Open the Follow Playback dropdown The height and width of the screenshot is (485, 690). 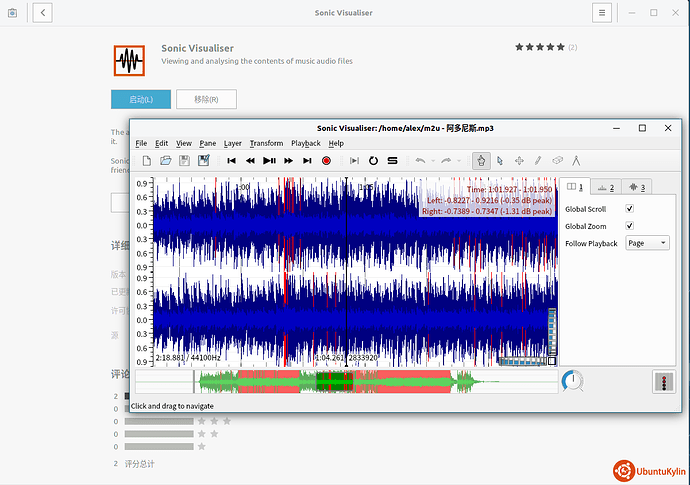pyautogui.click(x=647, y=243)
